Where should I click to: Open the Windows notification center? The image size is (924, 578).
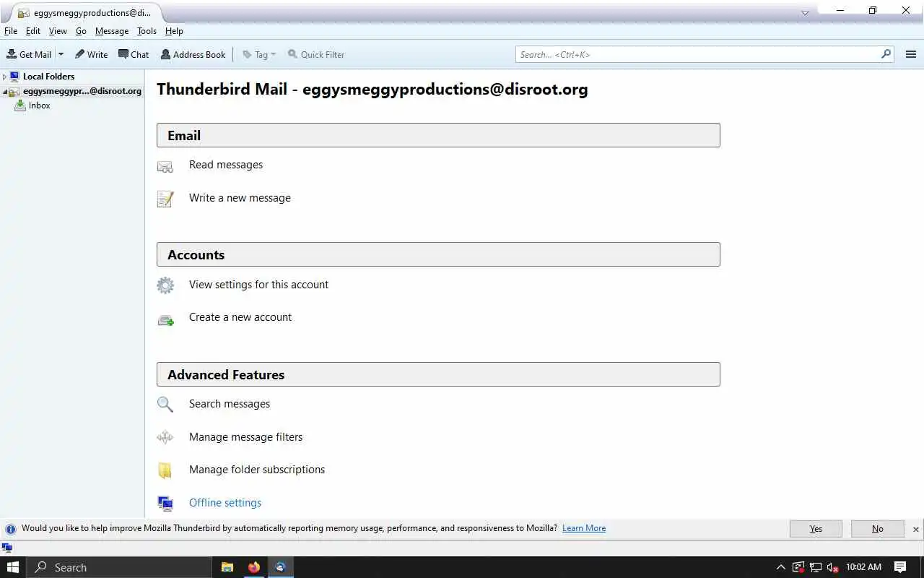pos(900,567)
